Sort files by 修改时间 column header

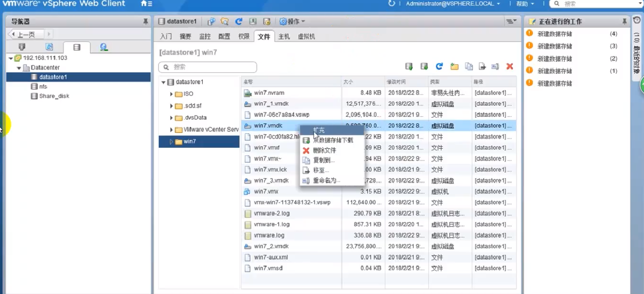click(x=406, y=82)
